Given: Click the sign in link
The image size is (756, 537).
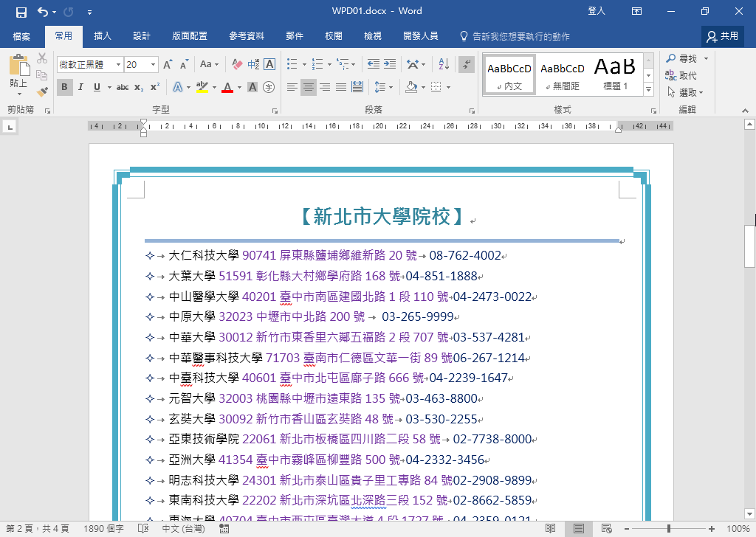Looking at the screenshot, I should tap(597, 11).
